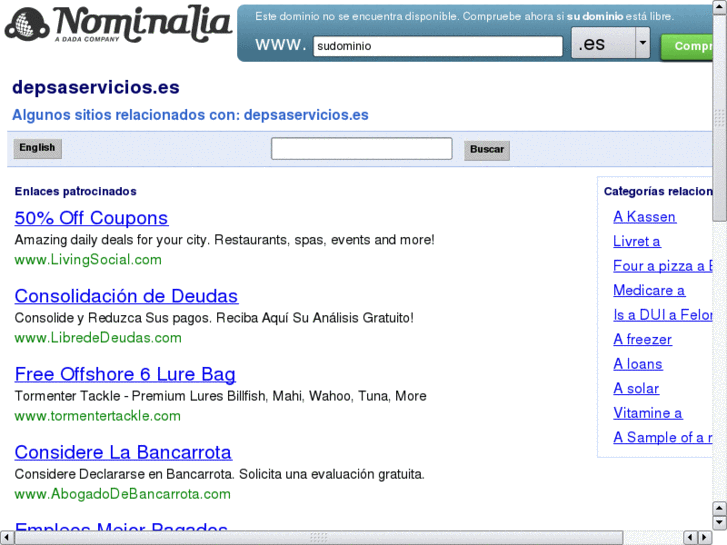This screenshot has width=727, height=545.
Task: Open the Is a DUI a Felony link
Action: pos(663,315)
